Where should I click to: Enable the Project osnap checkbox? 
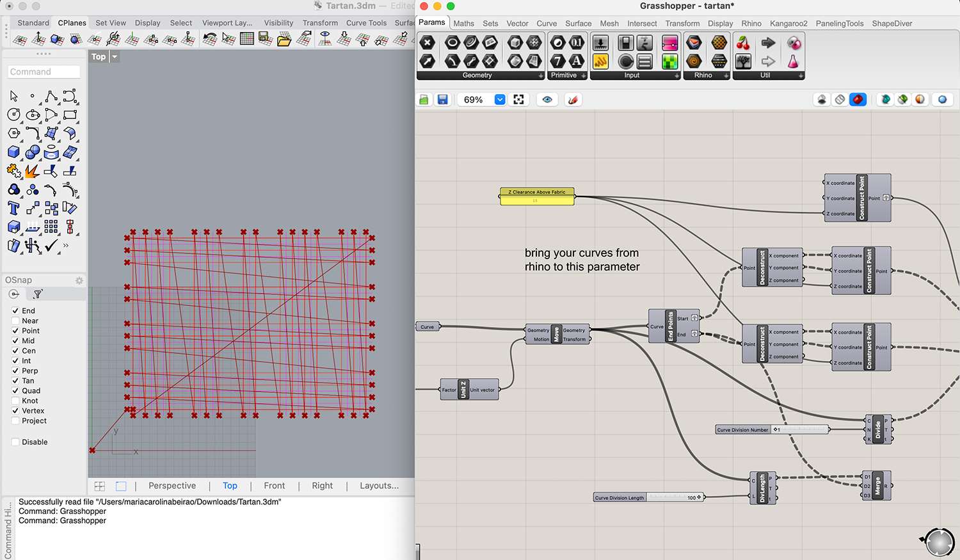click(x=15, y=420)
